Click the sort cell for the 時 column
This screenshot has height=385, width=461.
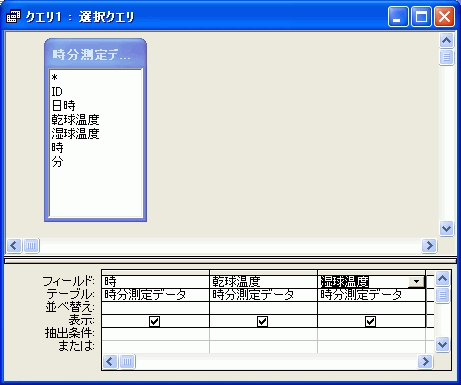point(155,308)
